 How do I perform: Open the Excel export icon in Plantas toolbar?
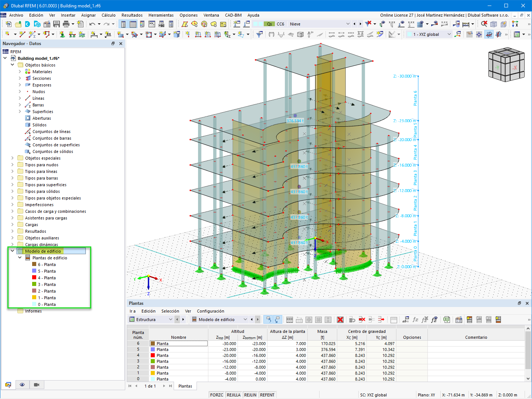[447, 320]
